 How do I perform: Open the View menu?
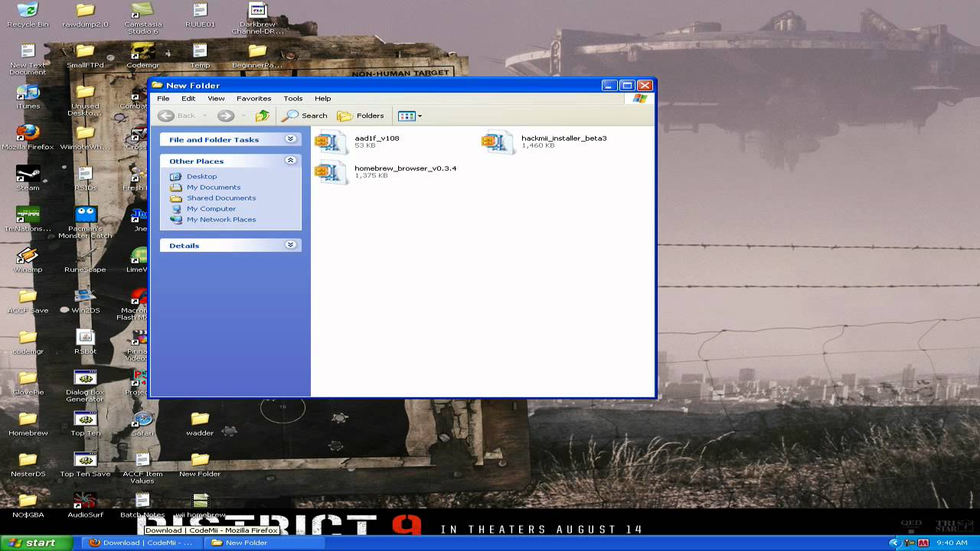pyautogui.click(x=216, y=98)
